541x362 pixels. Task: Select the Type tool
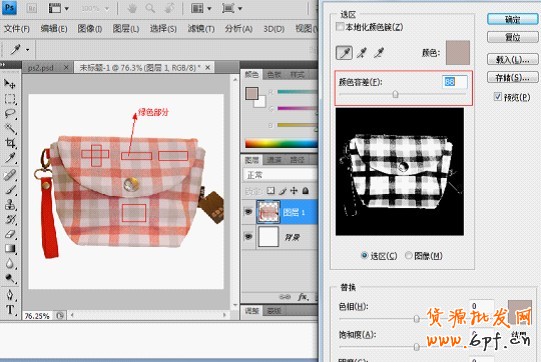[10, 310]
